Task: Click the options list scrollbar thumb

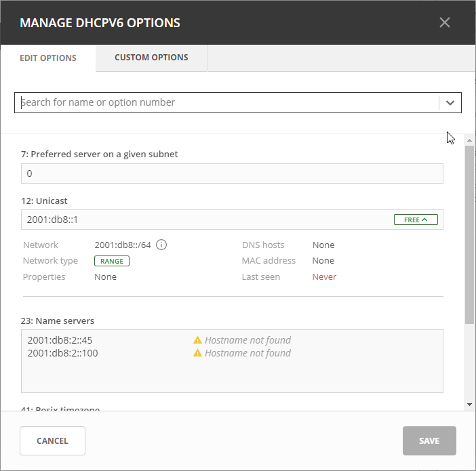Action: (469, 230)
